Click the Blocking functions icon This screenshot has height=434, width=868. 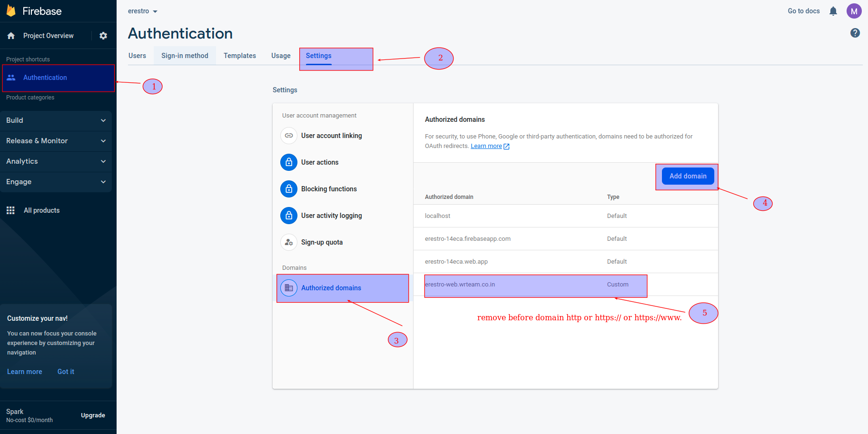[289, 188]
